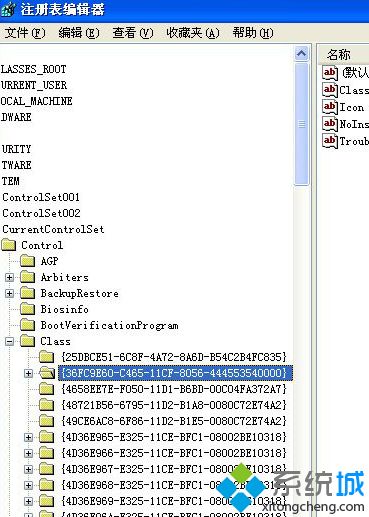
Task: Select highlighted key {36FC9E60-C465-11CF-8056-444553540000}
Action: pos(175,373)
